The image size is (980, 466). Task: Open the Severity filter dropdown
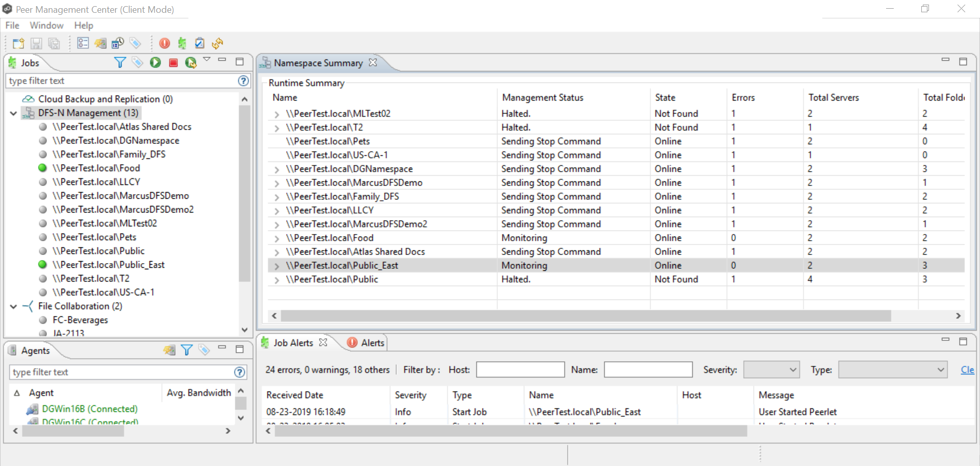(771, 369)
